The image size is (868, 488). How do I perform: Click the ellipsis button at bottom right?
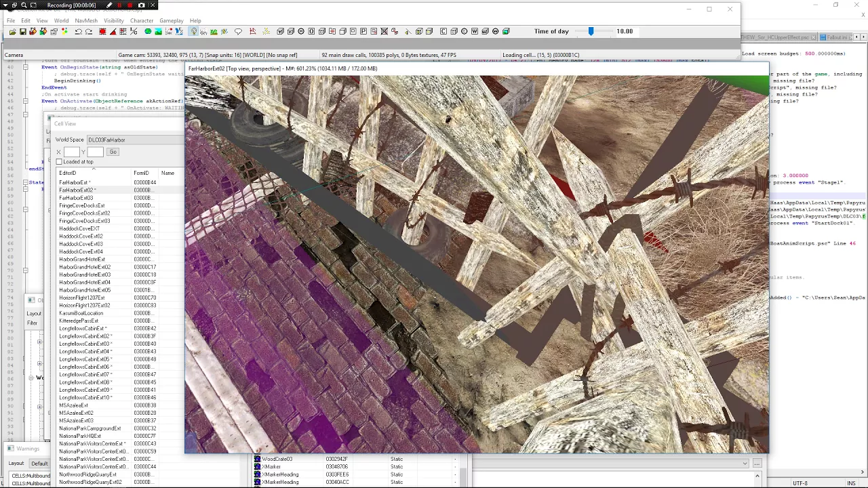click(757, 464)
